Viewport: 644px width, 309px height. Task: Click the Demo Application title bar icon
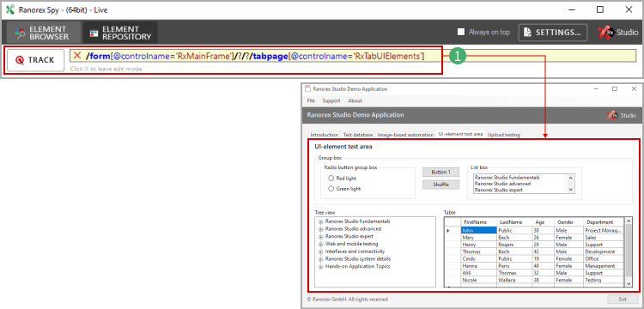tap(307, 89)
